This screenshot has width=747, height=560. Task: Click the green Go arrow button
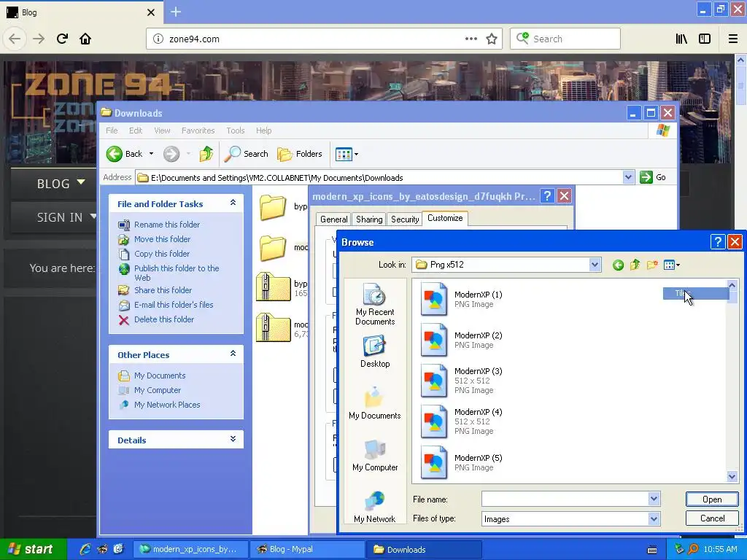(646, 177)
